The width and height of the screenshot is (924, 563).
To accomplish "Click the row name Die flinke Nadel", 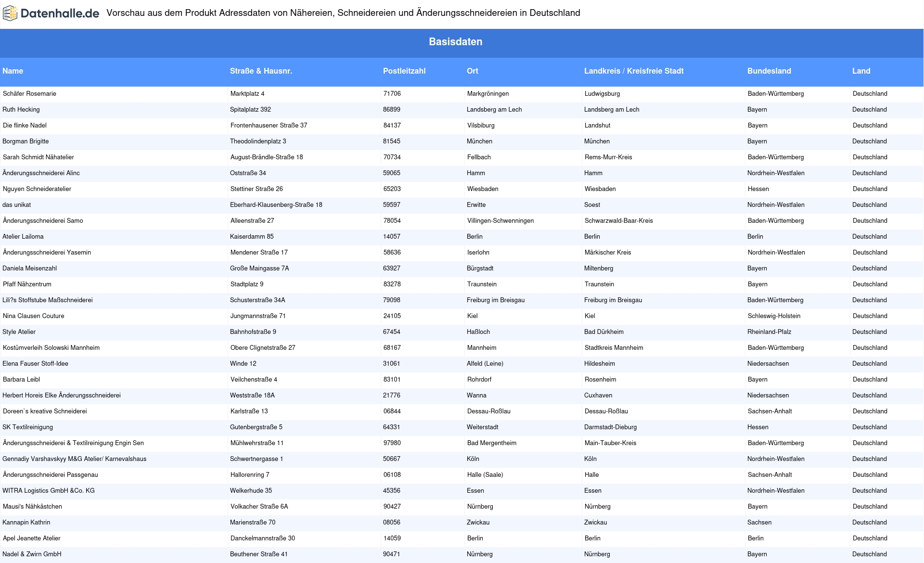I will pyautogui.click(x=25, y=126).
